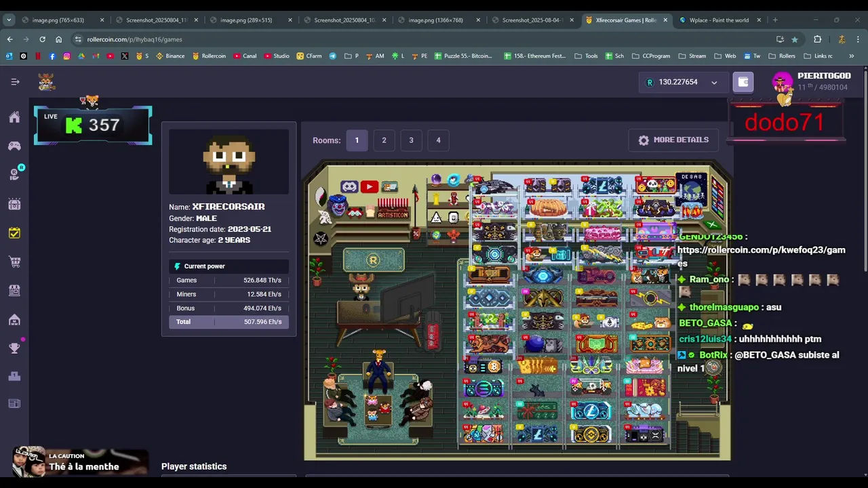
Task: Open Chrome three-dot menu
Action: [x=859, y=39]
